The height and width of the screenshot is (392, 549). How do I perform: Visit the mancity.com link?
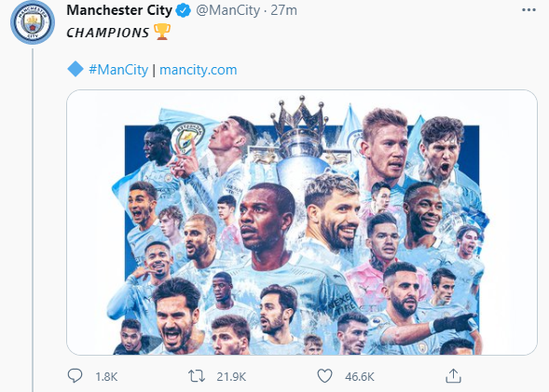coord(199,70)
